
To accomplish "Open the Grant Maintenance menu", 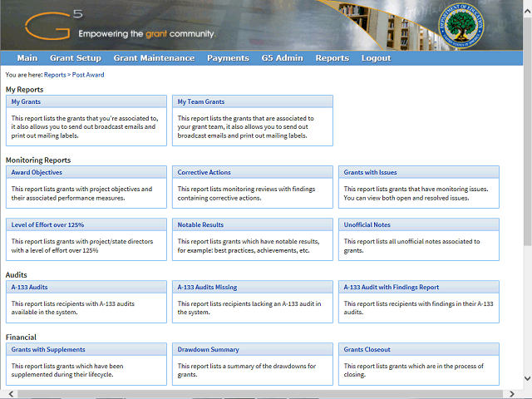I will [154, 58].
